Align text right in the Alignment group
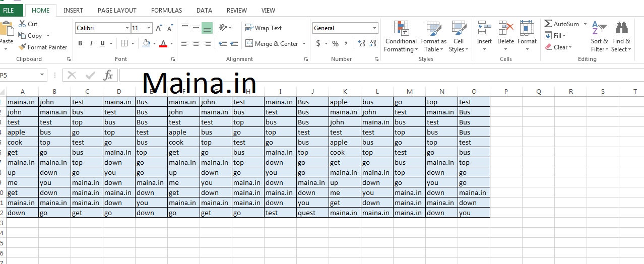Image resolution: width=644 pixels, height=264 pixels. pyautogui.click(x=207, y=44)
